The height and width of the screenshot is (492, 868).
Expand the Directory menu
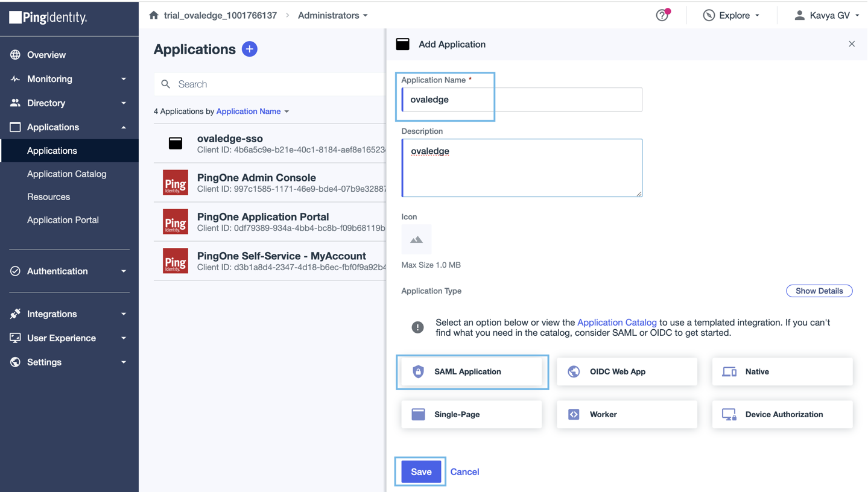(124, 103)
